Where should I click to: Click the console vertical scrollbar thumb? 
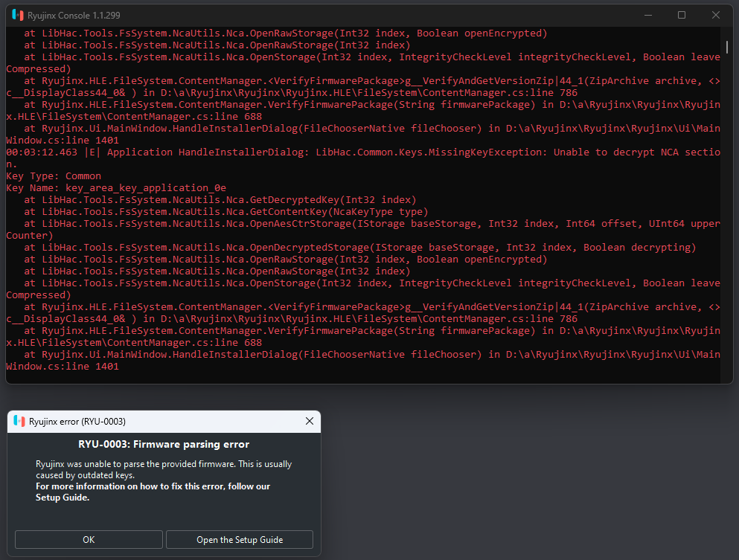tap(727, 47)
